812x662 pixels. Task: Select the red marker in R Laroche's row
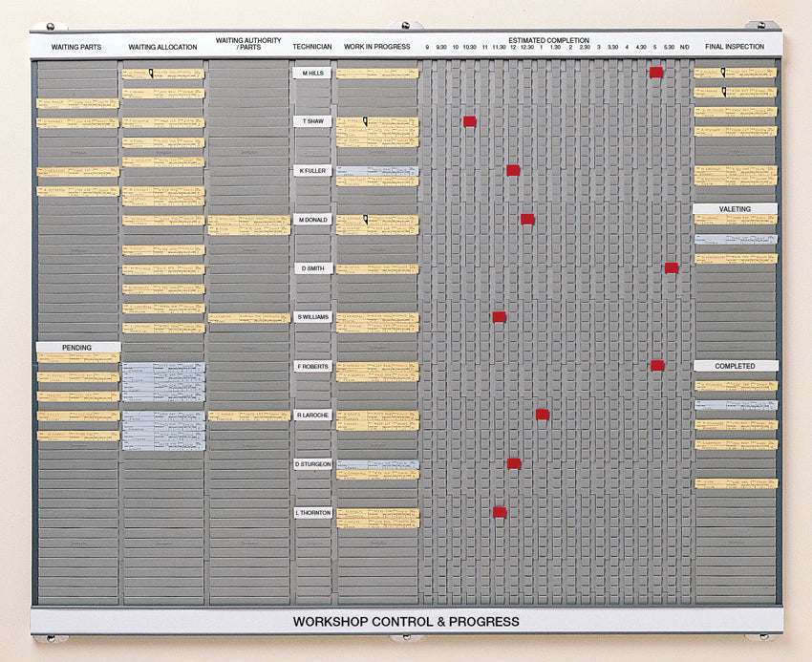[540, 415]
